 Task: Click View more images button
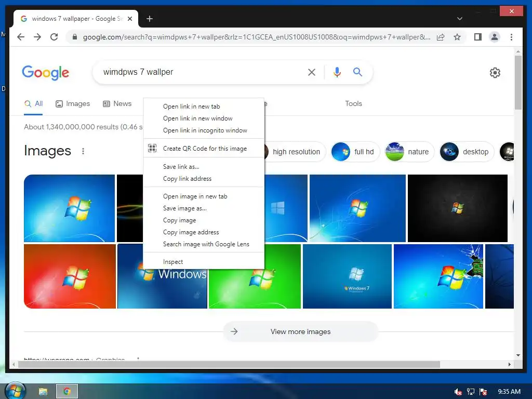pos(300,331)
